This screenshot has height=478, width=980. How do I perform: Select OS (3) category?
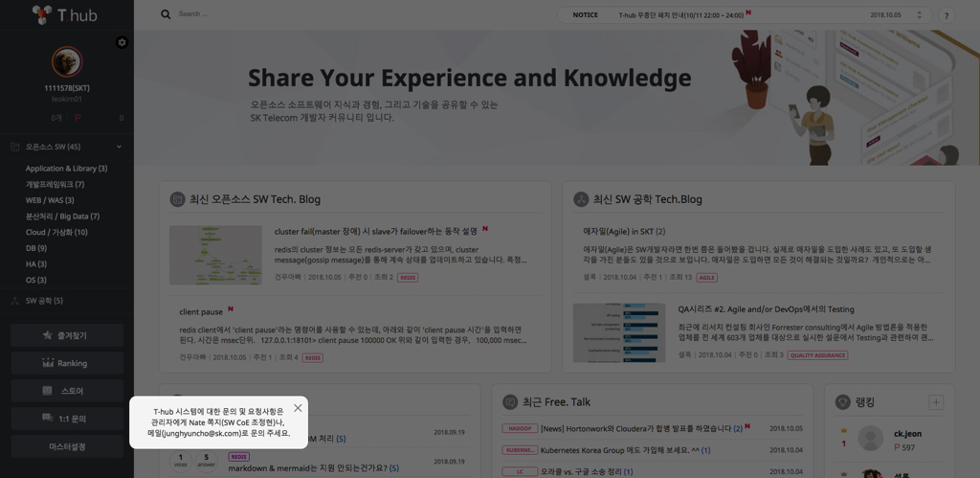point(35,281)
